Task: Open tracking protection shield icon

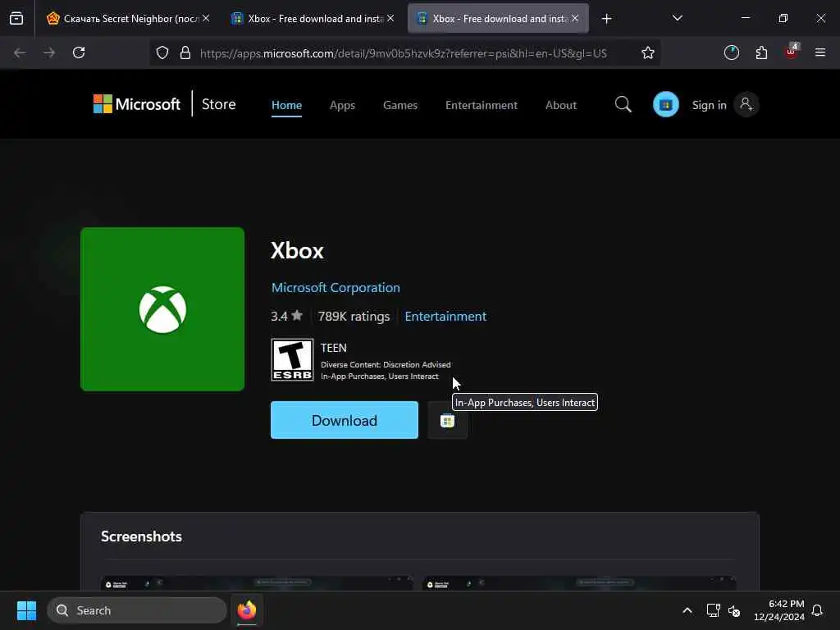Action: pyautogui.click(x=162, y=52)
